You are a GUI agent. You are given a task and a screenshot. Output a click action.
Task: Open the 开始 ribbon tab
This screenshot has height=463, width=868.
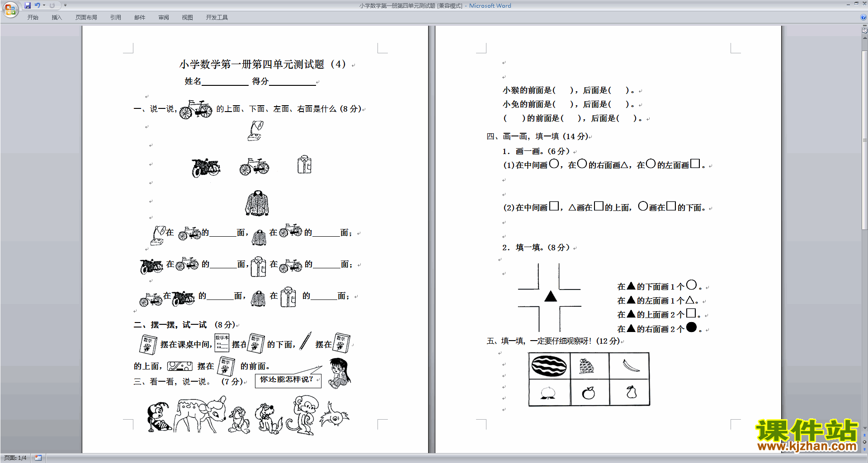click(x=33, y=18)
